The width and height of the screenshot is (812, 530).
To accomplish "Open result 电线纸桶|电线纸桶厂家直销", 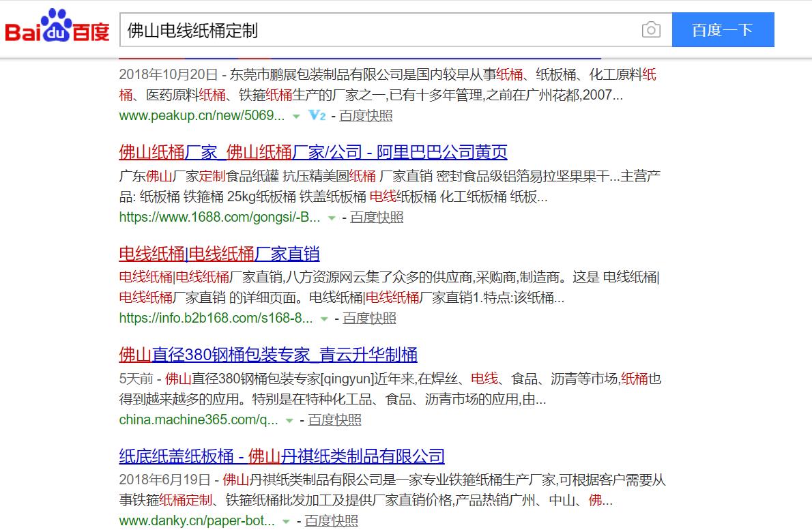I will pos(219,253).
